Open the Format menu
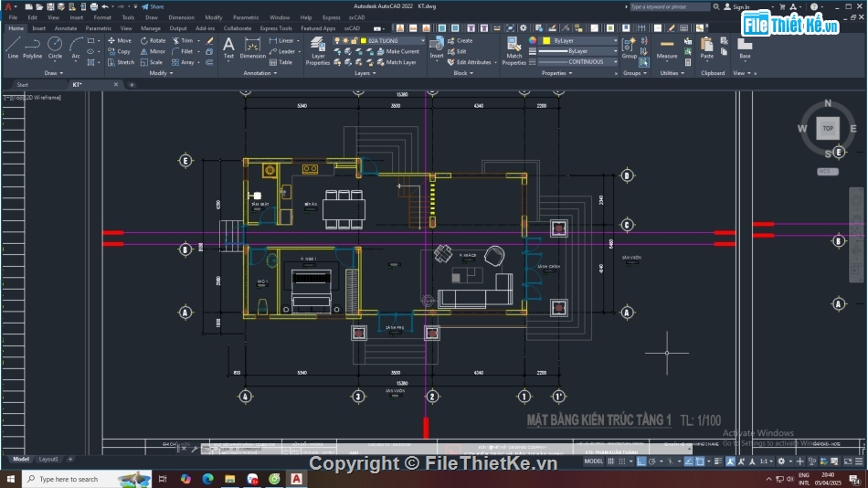868x488 pixels. pyautogui.click(x=101, y=17)
